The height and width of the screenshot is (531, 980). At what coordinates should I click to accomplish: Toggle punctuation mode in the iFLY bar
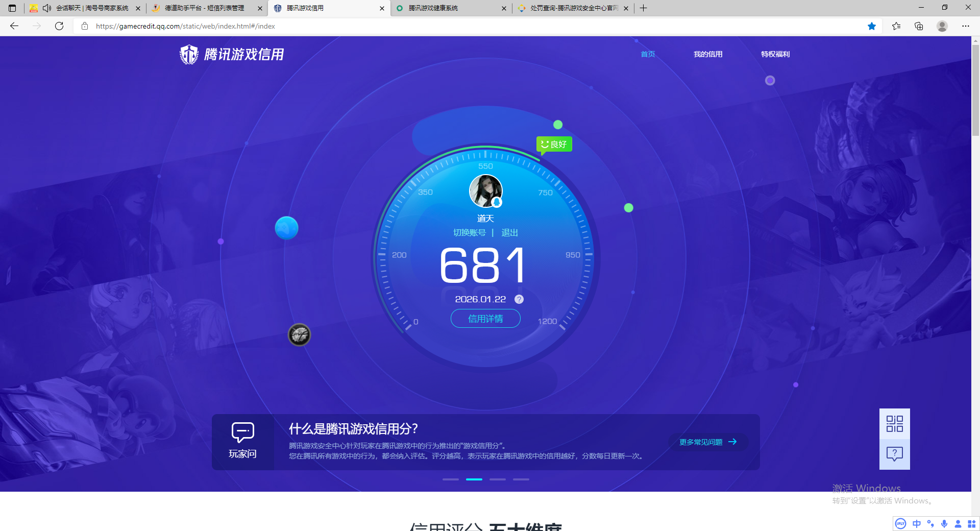[x=930, y=524]
